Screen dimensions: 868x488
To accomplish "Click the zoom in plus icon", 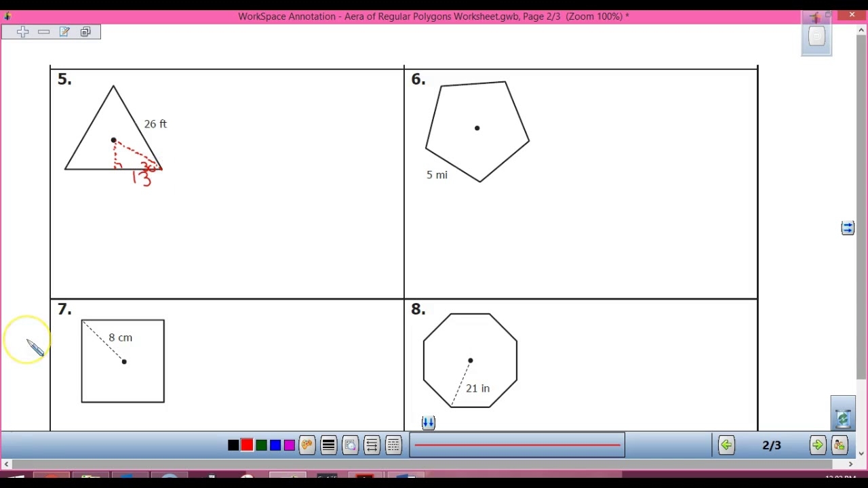I will 22,31.
